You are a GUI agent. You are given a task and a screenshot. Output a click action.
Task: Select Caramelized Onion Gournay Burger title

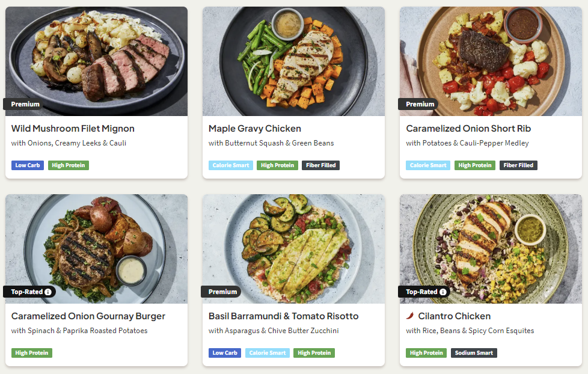point(88,316)
